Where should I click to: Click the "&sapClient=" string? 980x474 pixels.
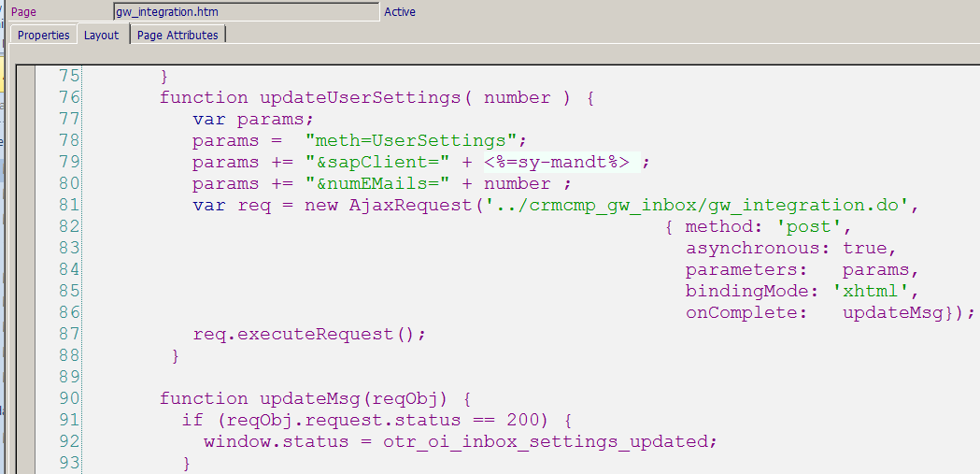(378, 163)
